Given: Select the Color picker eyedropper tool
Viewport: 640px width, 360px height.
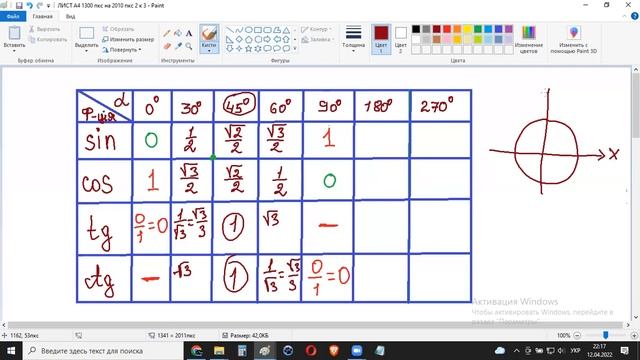Looking at the screenshot, I should click(178, 46).
